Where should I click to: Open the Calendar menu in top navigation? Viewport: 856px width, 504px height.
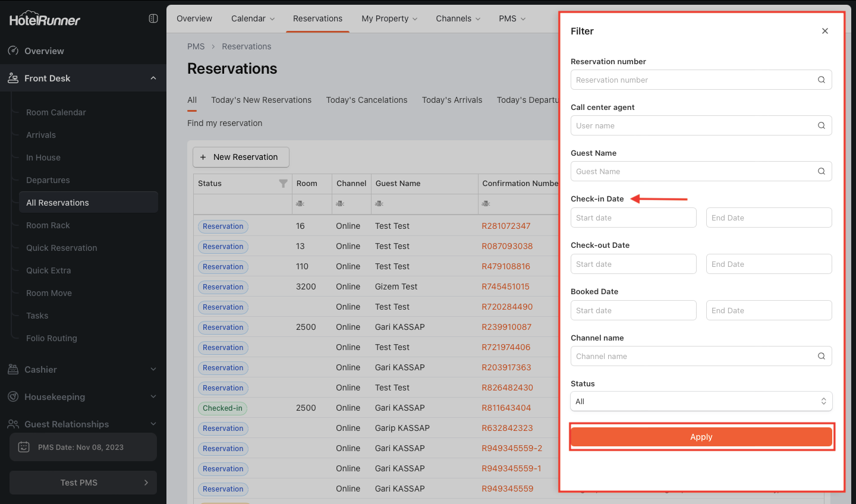253,18
